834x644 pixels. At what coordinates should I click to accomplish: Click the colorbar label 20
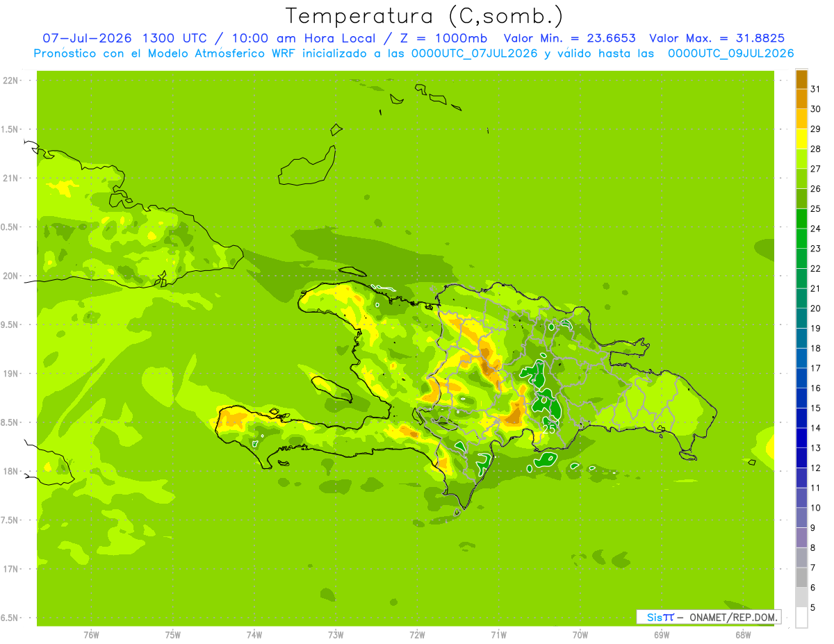click(816, 308)
